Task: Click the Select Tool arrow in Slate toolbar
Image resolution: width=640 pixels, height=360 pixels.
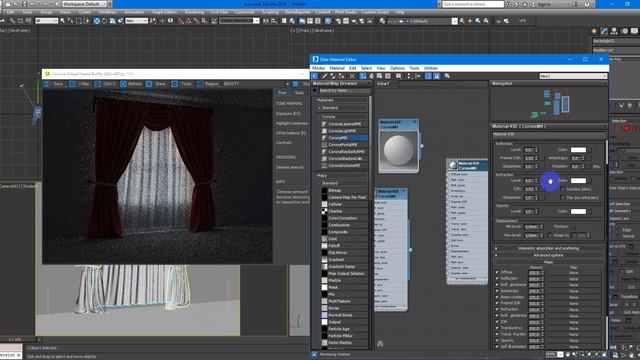Action: pos(314,76)
